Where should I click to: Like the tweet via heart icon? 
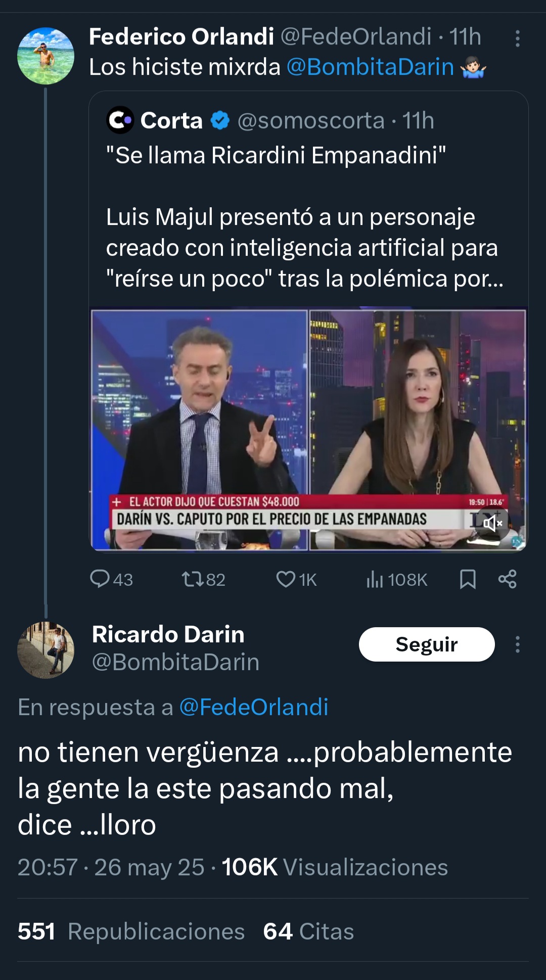(286, 579)
